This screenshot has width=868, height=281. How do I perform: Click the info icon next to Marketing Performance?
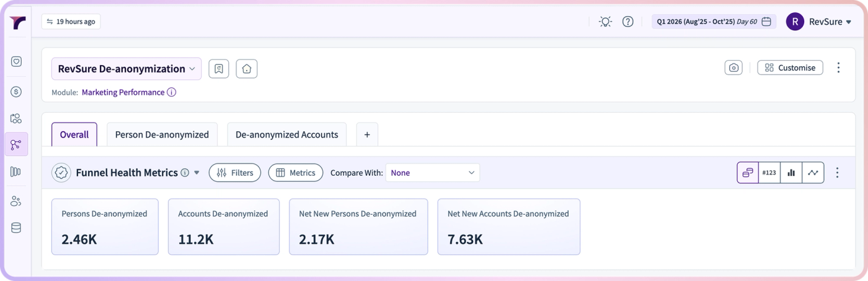[172, 92]
